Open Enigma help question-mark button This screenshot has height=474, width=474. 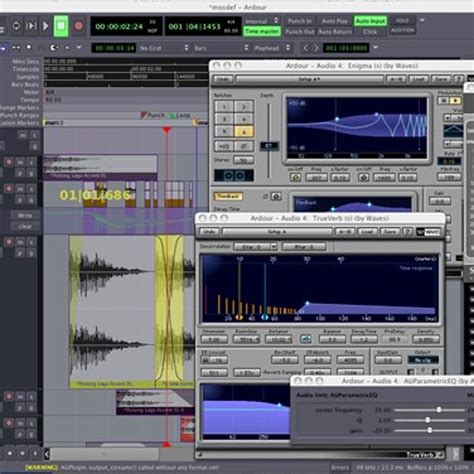[459, 79]
